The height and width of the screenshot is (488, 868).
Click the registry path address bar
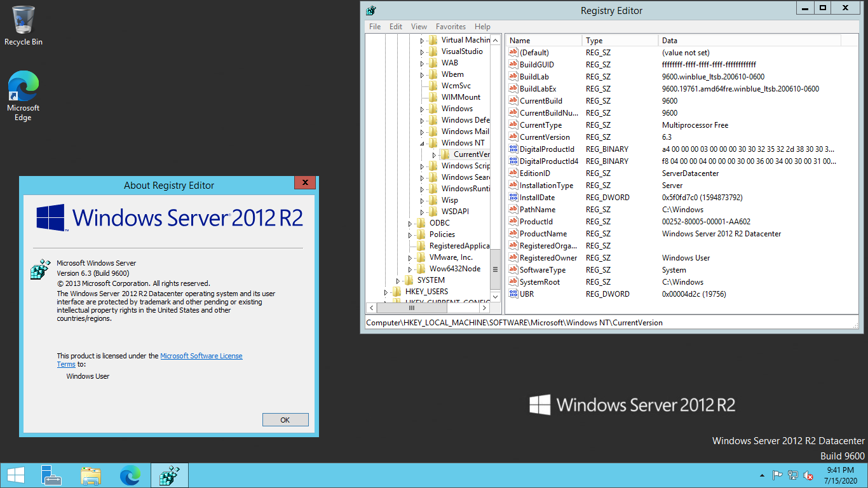coord(611,323)
